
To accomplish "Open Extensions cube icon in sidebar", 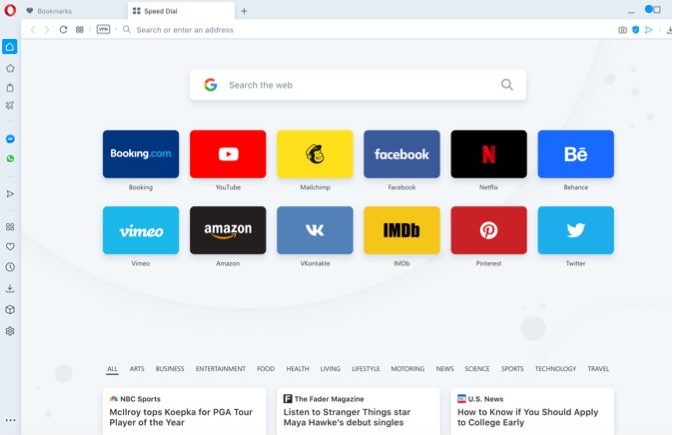I will (x=10, y=310).
